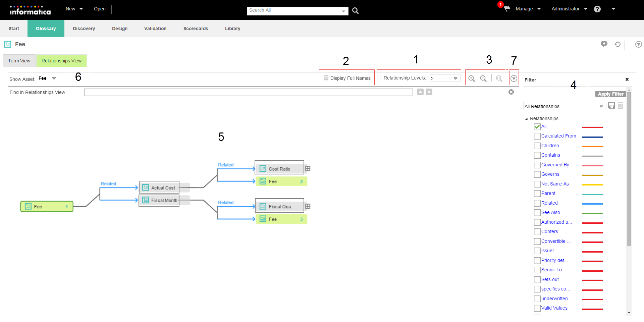The height and width of the screenshot is (322, 644).
Task: Check the Children relationship checkbox
Action: tap(537, 146)
